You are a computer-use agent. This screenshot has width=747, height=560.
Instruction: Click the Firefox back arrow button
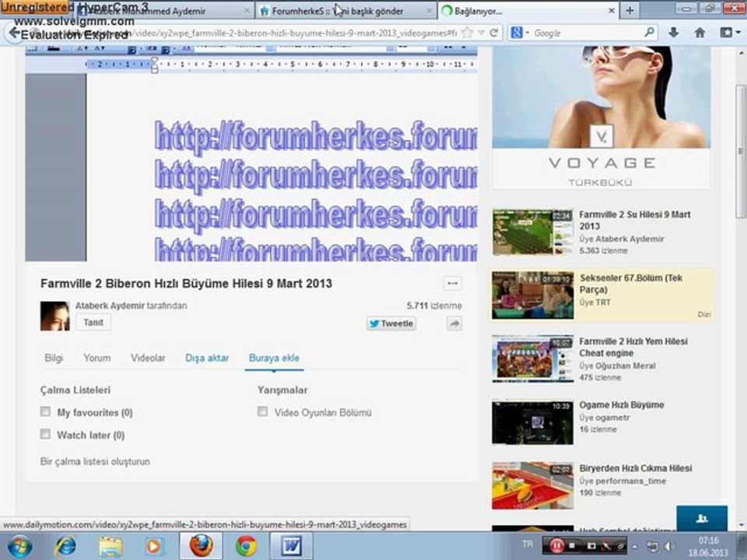click(14, 33)
